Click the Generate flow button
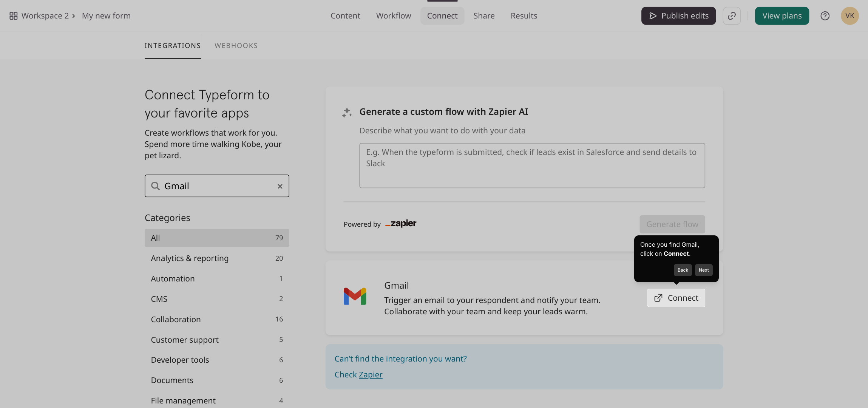The width and height of the screenshot is (868, 408). [x=672, y=224]
